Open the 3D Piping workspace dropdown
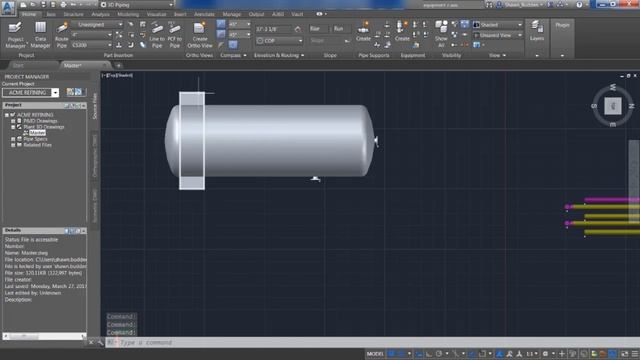 coord(137,5)
